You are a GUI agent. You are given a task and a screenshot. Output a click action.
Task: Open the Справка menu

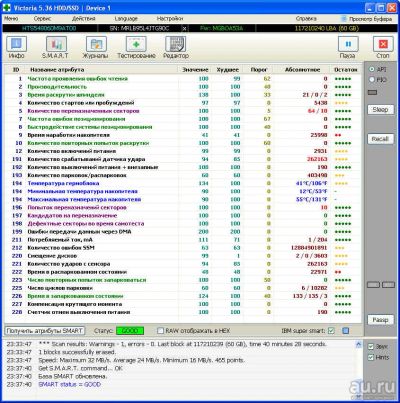click(306, 19)
